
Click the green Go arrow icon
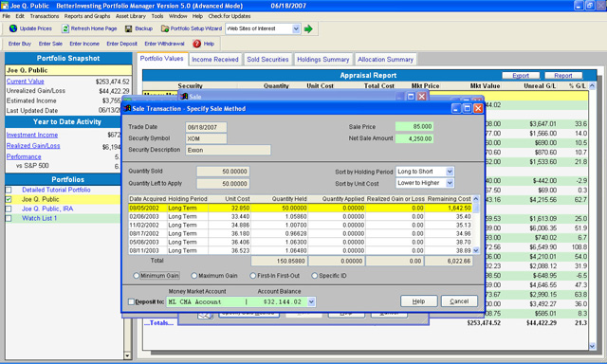308,29
